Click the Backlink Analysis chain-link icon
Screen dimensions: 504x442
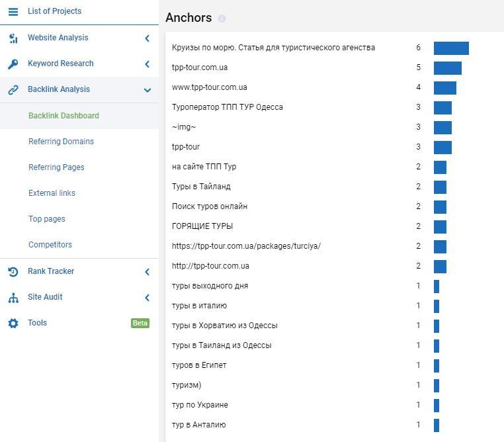pos(13,90)
